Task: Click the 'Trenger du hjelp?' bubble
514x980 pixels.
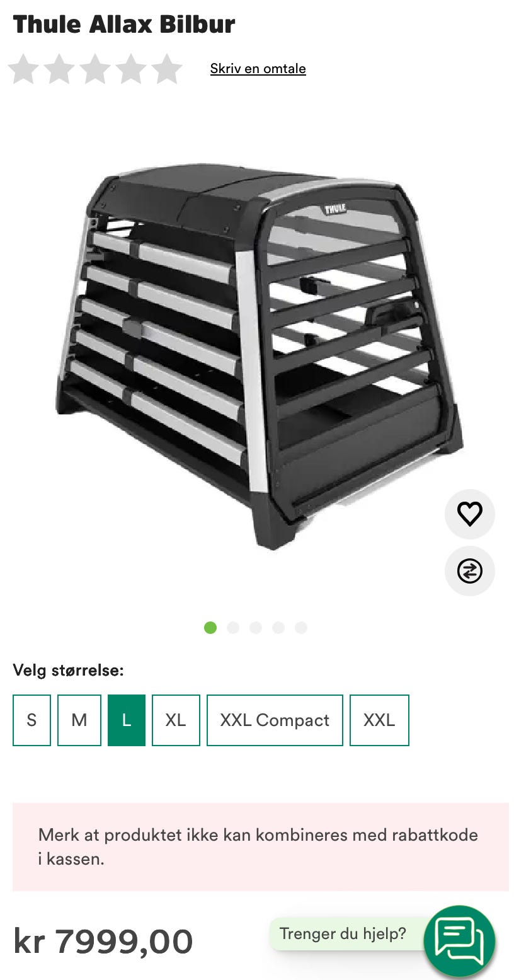Action: [343, 933]
